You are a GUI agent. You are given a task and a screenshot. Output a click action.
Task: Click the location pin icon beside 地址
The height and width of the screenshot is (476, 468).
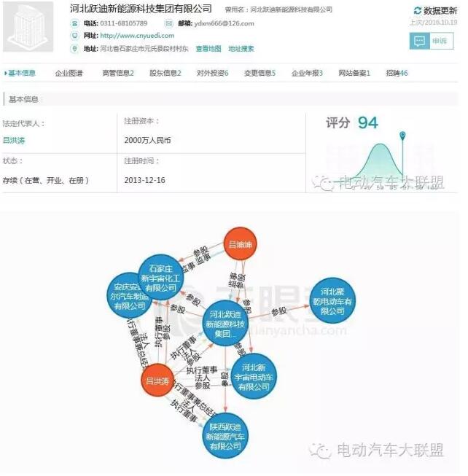coord(74,48)
